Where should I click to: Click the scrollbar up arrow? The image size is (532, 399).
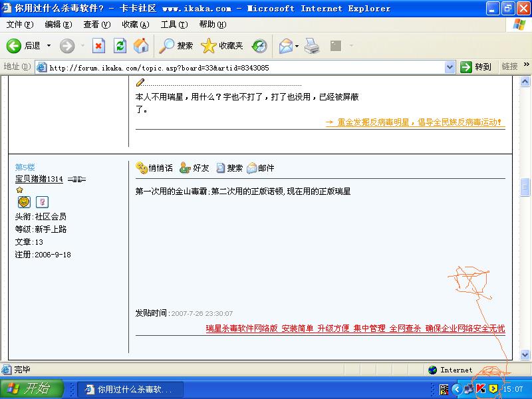click(525, 81)
